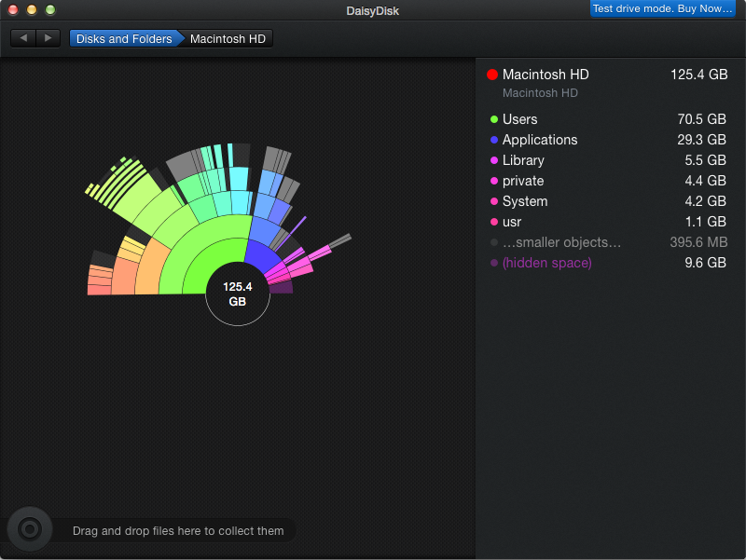Click the 9.6 GB hidden space size
The width and height of the screenshot is (746, 560).
coord(706,263)
